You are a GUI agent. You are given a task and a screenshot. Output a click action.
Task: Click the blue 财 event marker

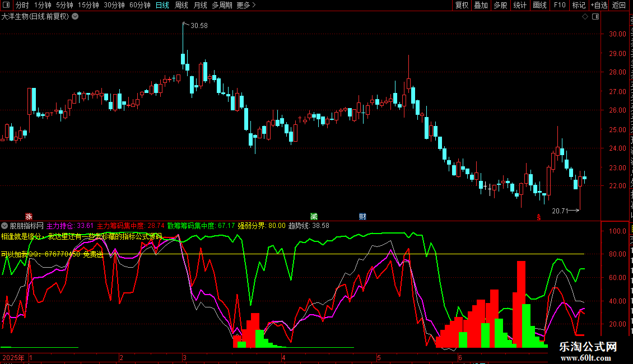click(362, 217)
